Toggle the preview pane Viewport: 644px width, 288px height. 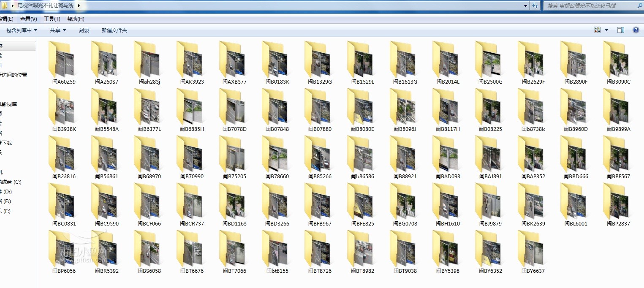point(621,30)
